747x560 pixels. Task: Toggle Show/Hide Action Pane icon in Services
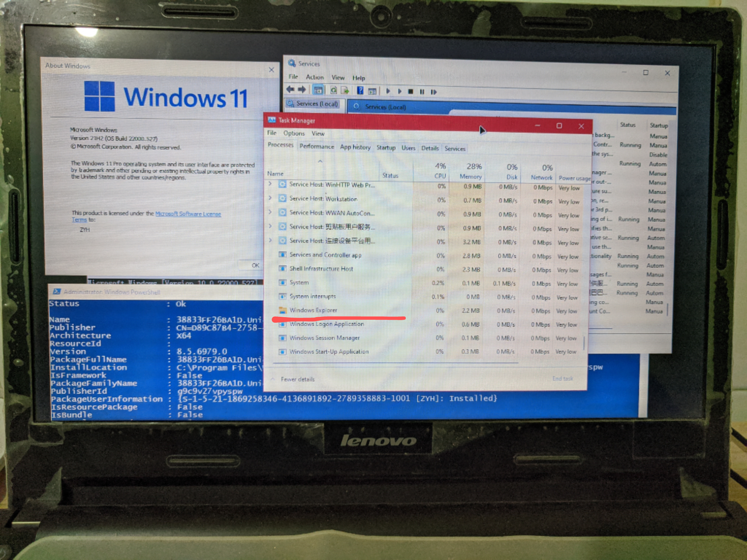coord(372,91)
